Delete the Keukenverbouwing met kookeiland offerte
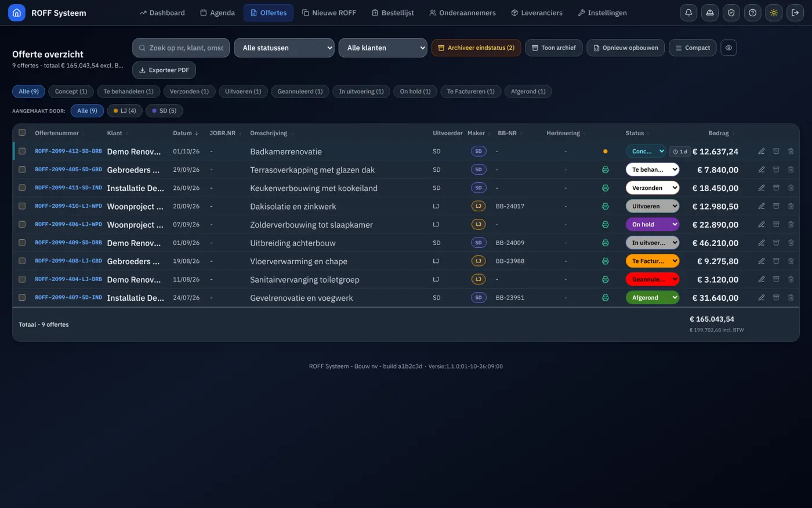Screen dimensions: 812x508 [791, 188]
